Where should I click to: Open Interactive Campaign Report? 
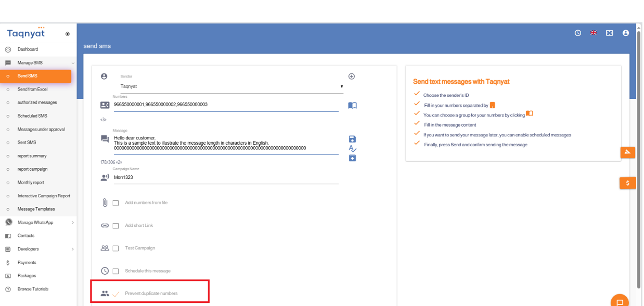(44, 196)
